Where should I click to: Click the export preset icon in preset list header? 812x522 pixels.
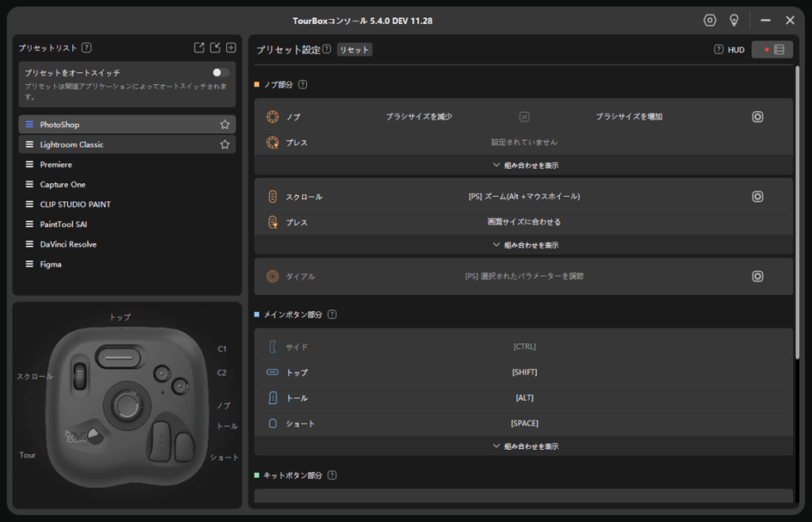click(199, 48)
